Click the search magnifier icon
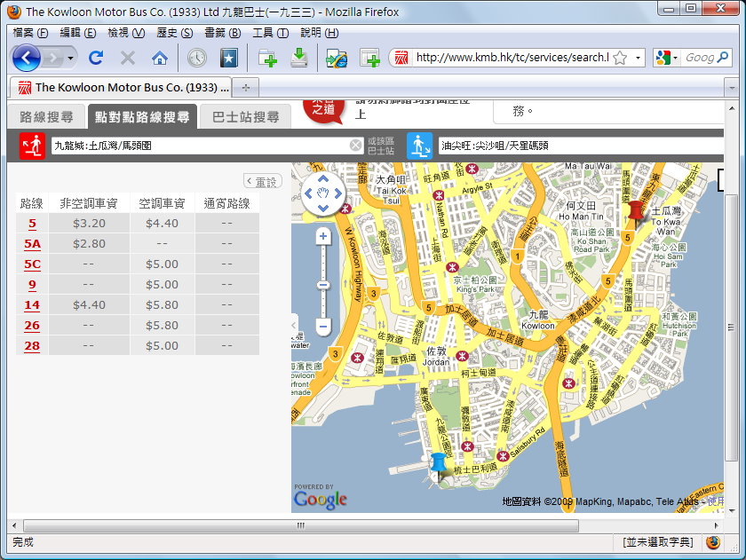 click(723, 58)
